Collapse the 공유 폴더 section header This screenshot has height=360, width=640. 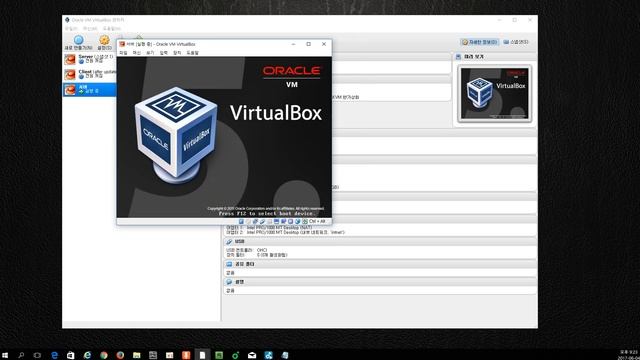click(x=380, y=264)
